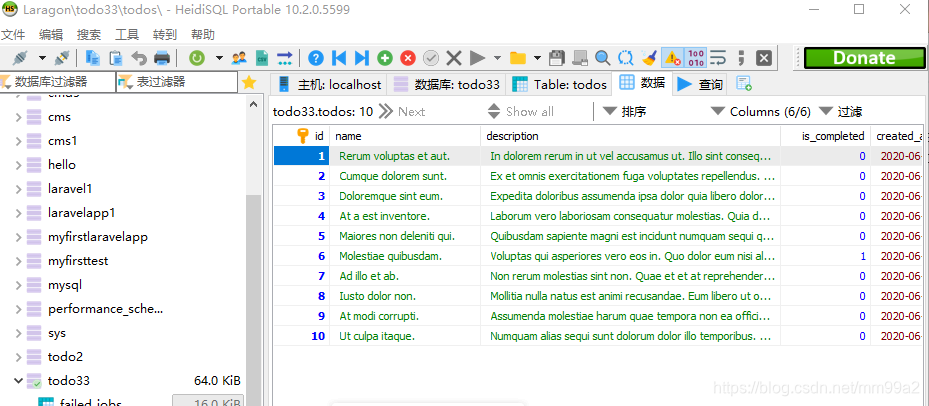
Task: Open the 帮助 menu
Action: (203, 34)
